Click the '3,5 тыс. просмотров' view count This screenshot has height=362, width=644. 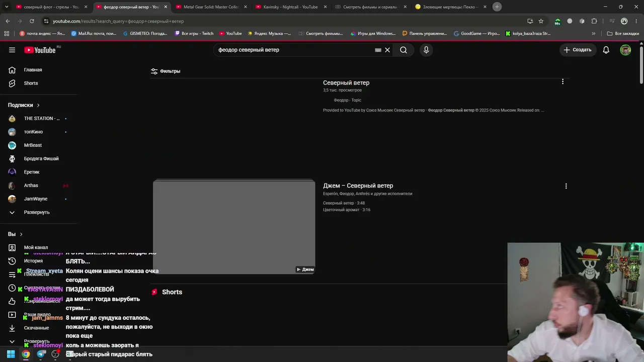click(x=342, y=90)
